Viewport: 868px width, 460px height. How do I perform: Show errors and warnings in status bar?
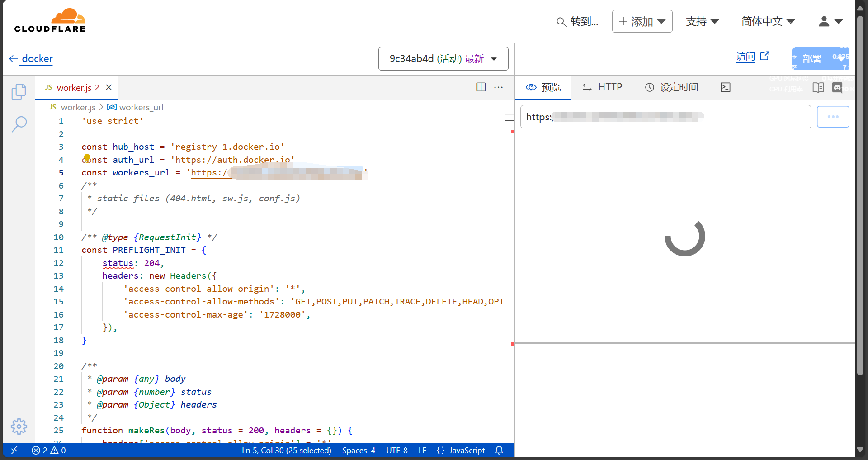(49, 450)
